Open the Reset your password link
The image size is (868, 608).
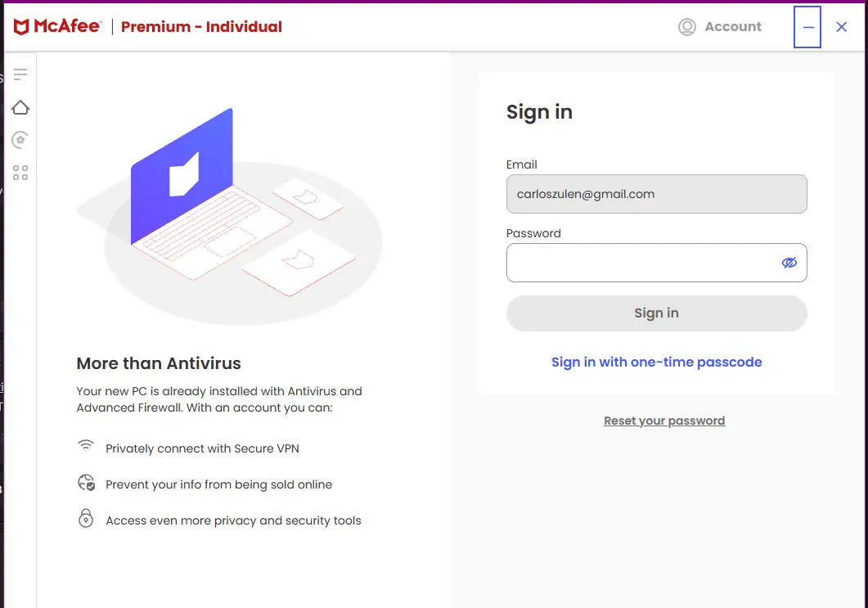[664, 421]
